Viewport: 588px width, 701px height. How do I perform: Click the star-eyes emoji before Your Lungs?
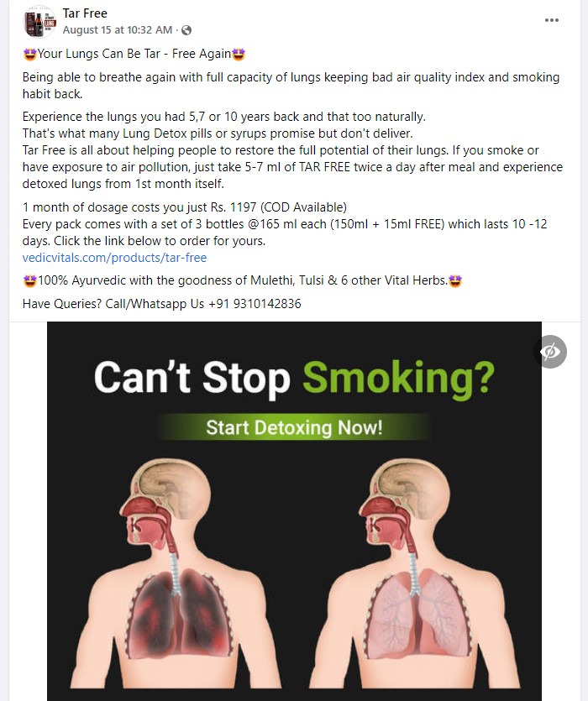click(29, 54)
